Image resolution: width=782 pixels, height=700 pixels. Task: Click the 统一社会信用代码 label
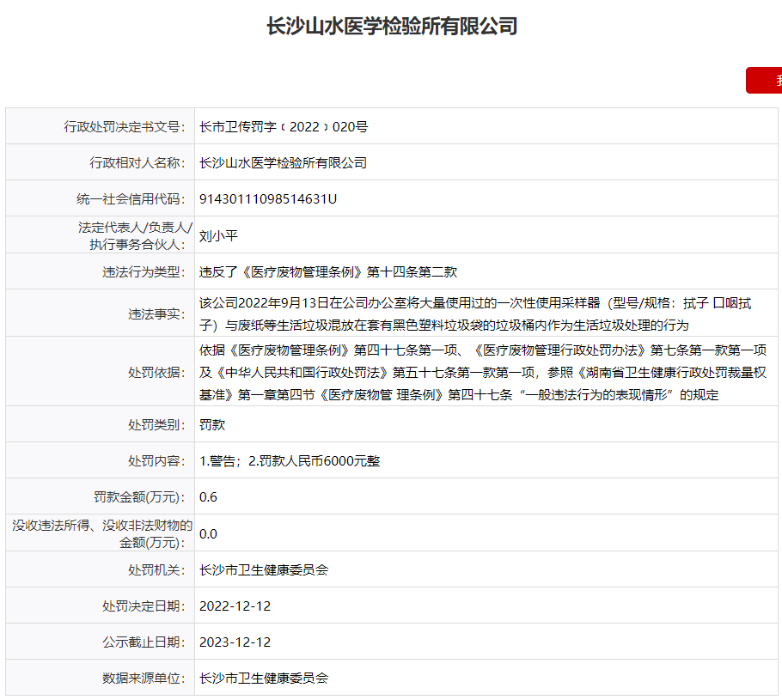(131, 198)
